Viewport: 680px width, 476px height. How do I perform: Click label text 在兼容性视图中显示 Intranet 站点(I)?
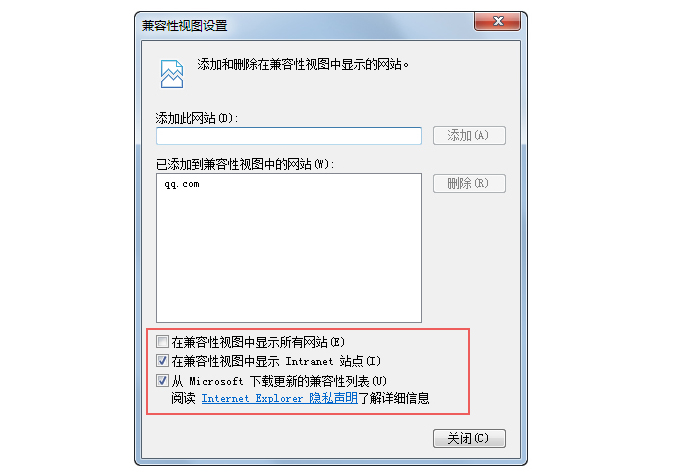pyautogui.click(x=276, y=361)
